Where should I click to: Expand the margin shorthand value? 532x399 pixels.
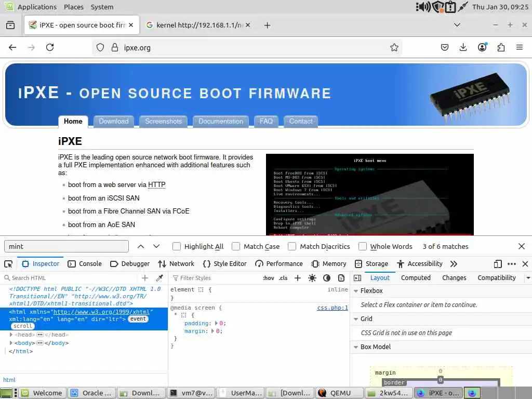[x=213, y=331]
